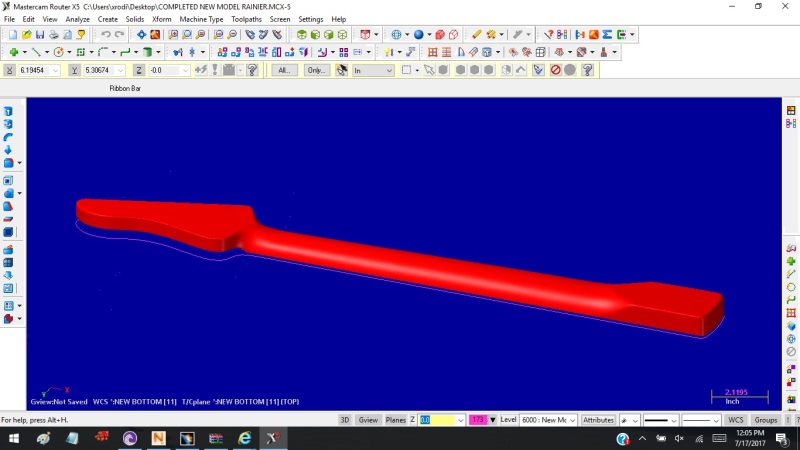Click the green plus icon on right sidebar
This screenshot has height=450, width=800.
click(x=791, y=261)
